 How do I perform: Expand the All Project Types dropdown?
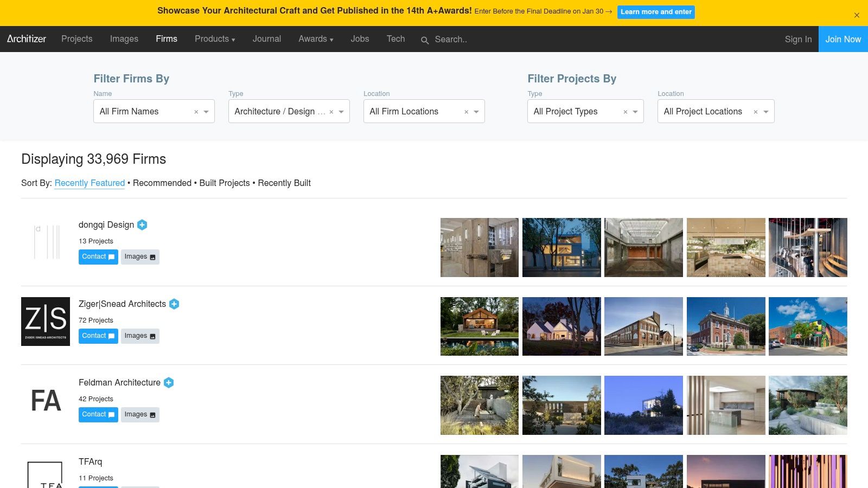coord(634,112)
